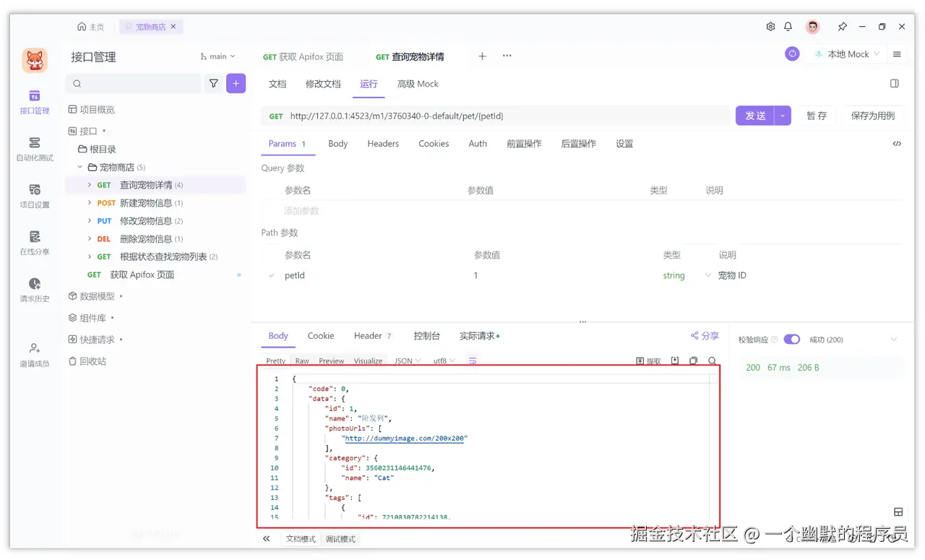The image size is (925, 560).
Task: Toggle word wrap icon in response toolbar
Action: click(473, 360)
